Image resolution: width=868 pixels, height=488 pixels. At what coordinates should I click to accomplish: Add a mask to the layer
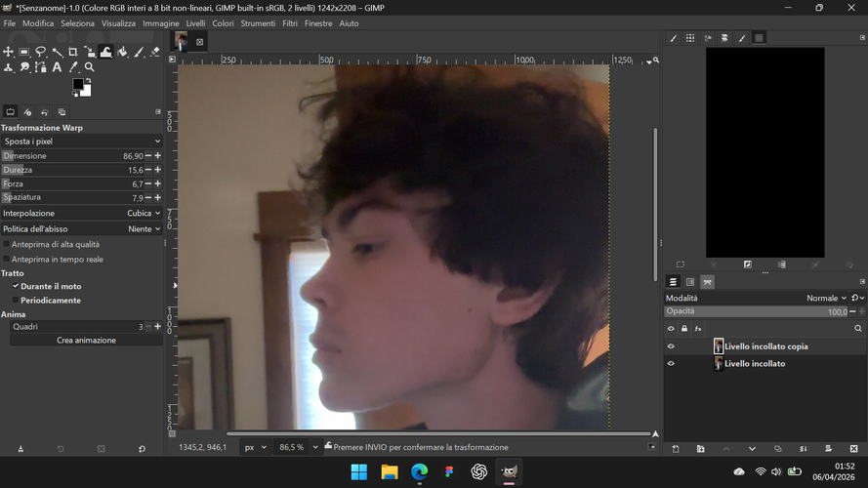tap(828, 449)
